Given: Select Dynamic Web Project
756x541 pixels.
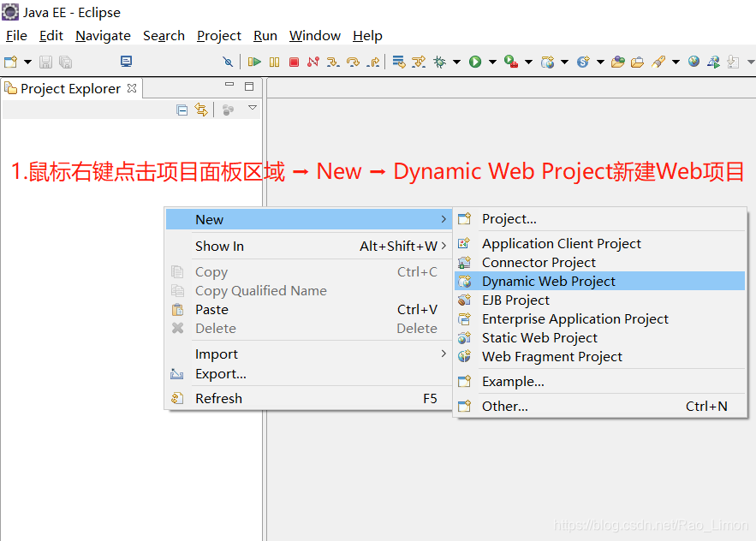Looking at the screenshot, I should click(600, 281).
